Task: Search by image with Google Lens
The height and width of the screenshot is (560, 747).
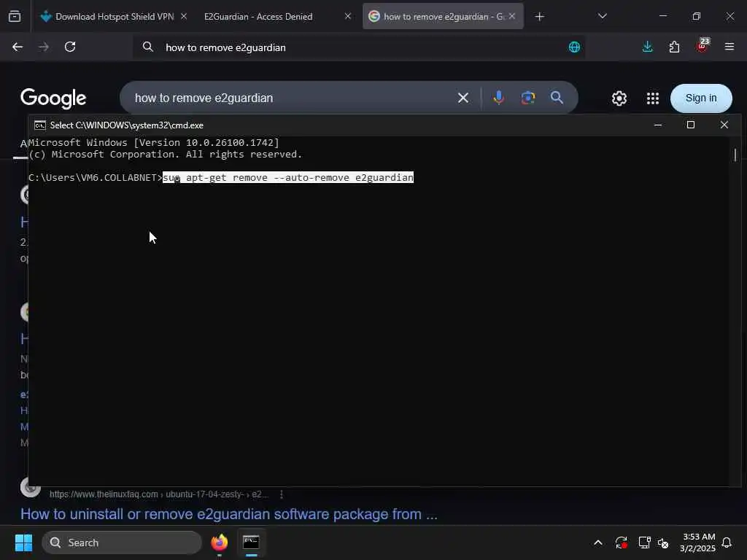Action: coord(528,98)
